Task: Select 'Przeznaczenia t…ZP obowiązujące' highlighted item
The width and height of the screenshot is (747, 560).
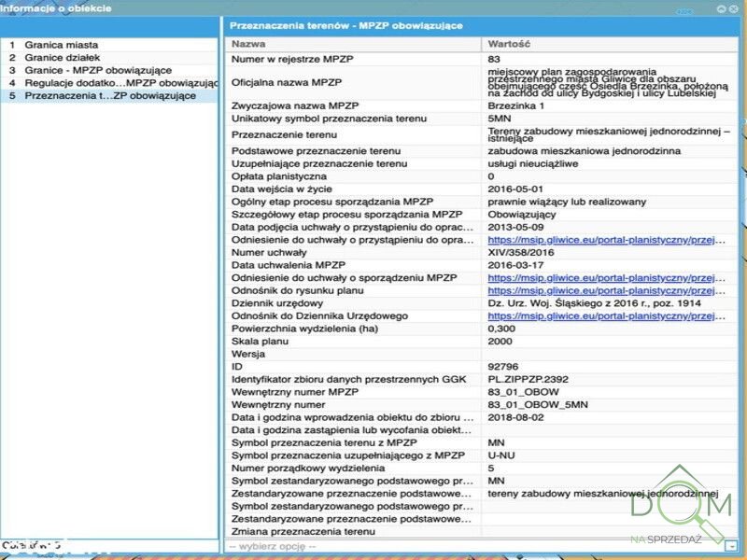Action: click(x=109, y=95)
